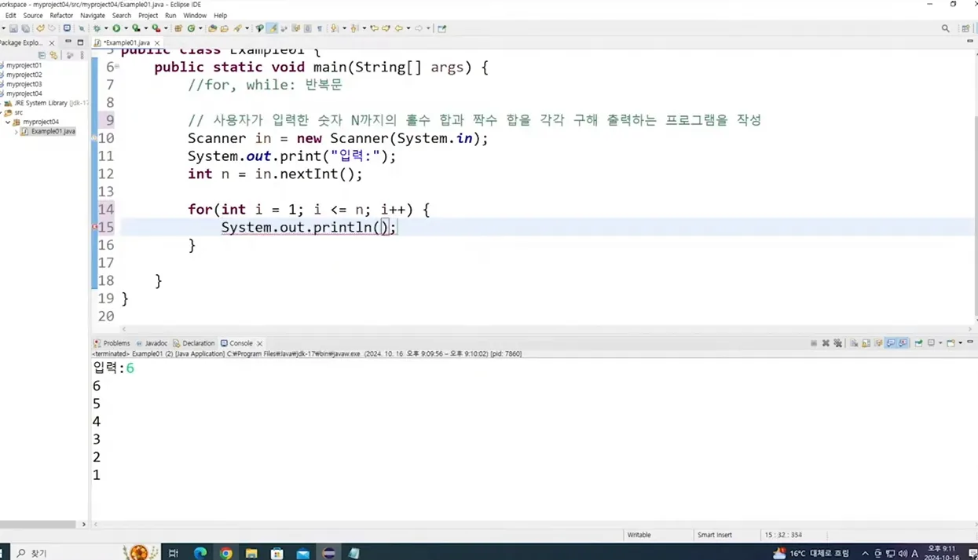978x560 pixels.
Task: Open New Java Class dropdown arrow
Action: point(200,28)
